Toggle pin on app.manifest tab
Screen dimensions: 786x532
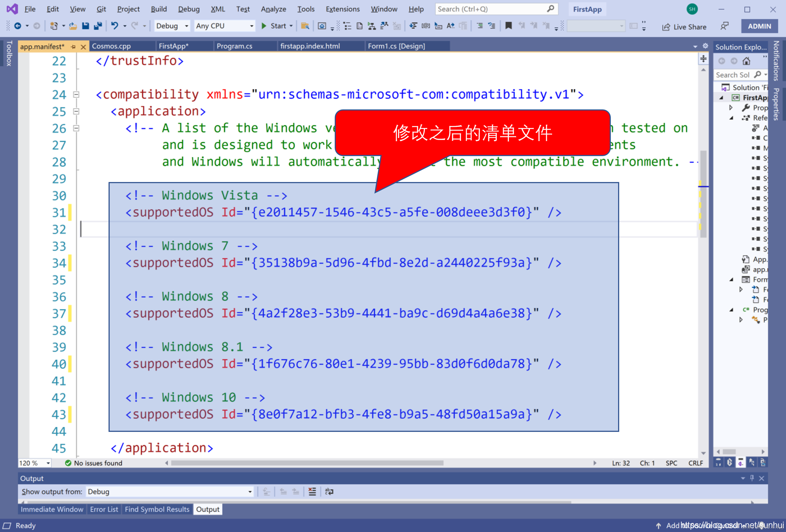pyautogui.click(x=73, y=47)
